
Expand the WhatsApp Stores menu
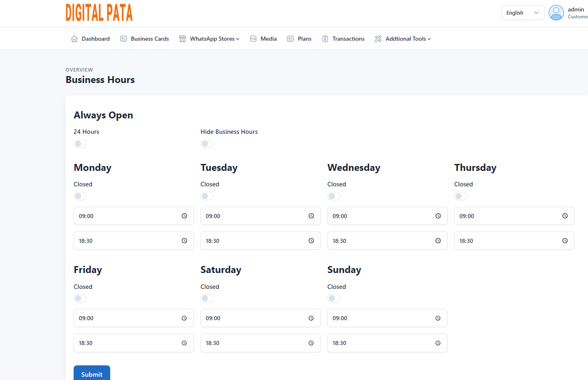(x=209, y=39)
